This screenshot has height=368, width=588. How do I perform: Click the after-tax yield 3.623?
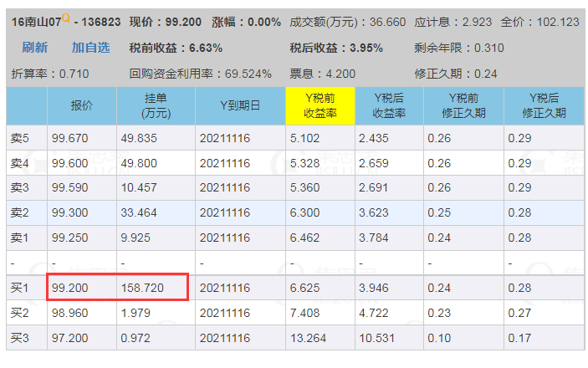[x=373, y=212]
